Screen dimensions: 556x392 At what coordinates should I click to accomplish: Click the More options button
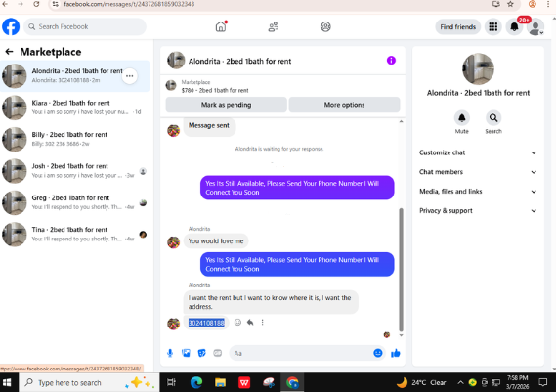tap(344, 105)
